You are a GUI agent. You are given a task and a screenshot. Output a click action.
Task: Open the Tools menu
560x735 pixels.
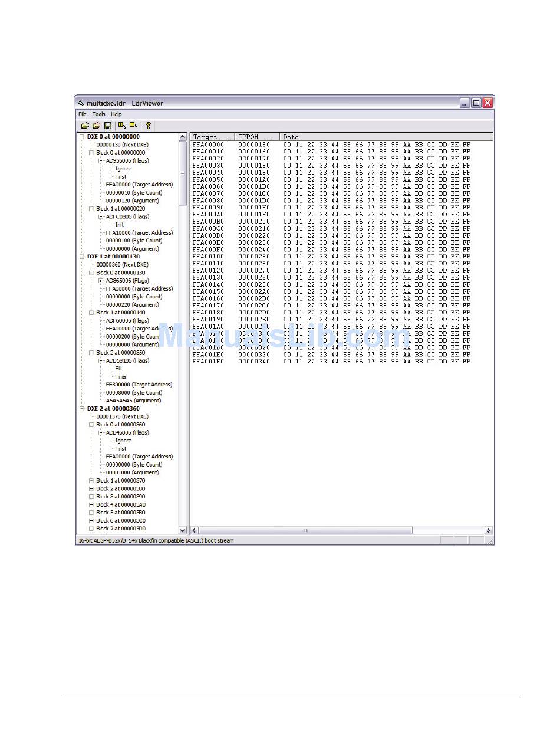coord(98,114)
